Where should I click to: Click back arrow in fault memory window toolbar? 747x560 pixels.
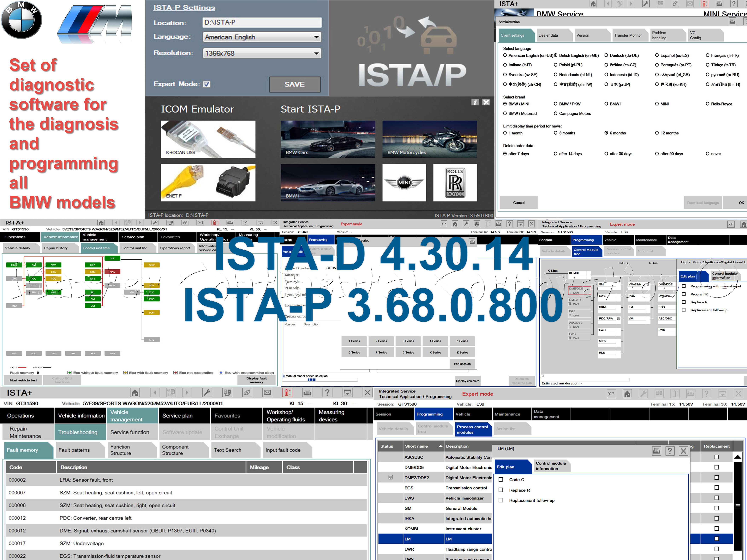click(155, 393)
